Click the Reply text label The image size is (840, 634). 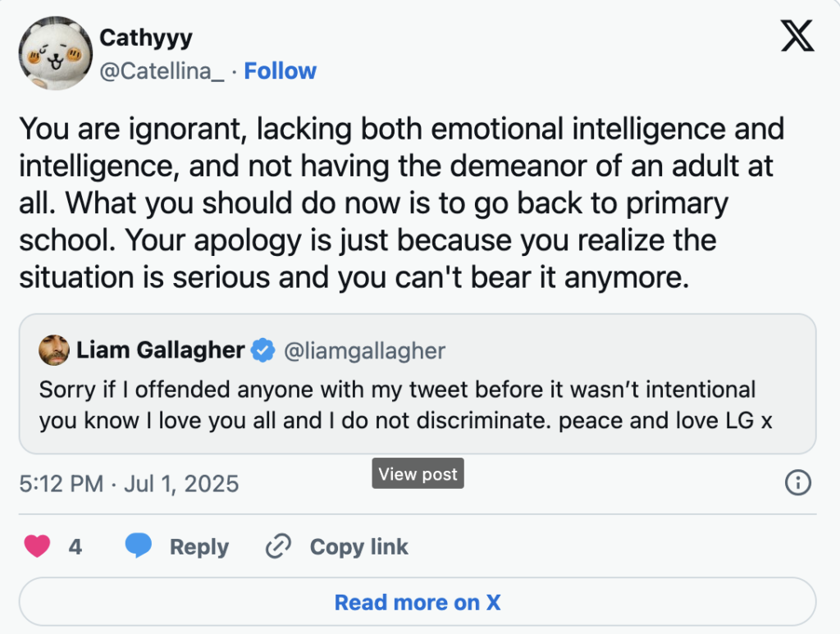point(199,547)
